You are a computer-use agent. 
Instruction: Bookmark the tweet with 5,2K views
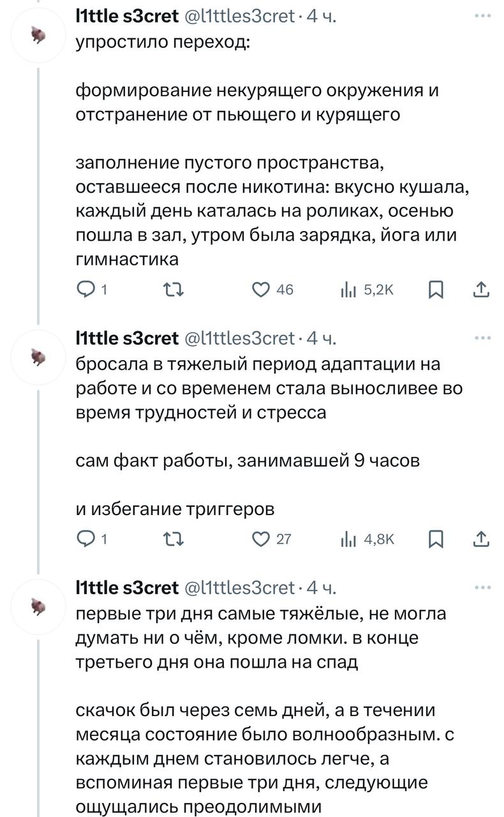tap(436, 290)
